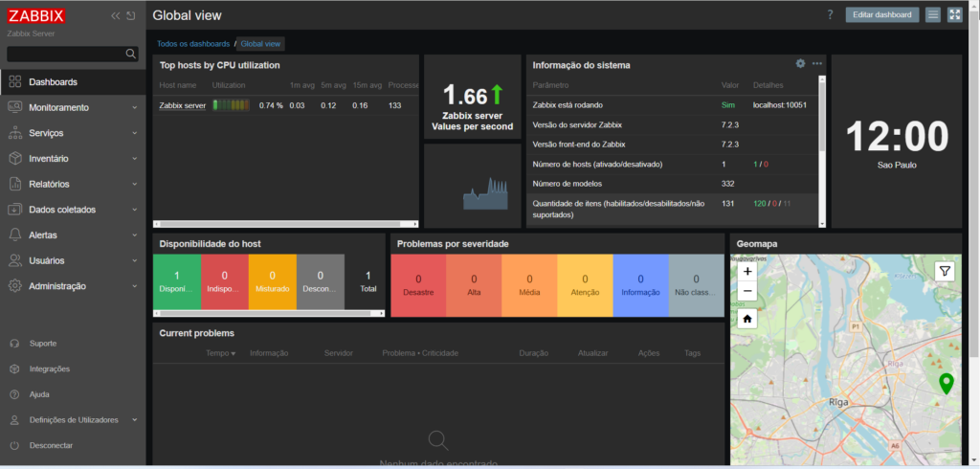Open Informação do sistema three-dot menu
The height and width of the screenshot is (469, 980).
point(817,63)
